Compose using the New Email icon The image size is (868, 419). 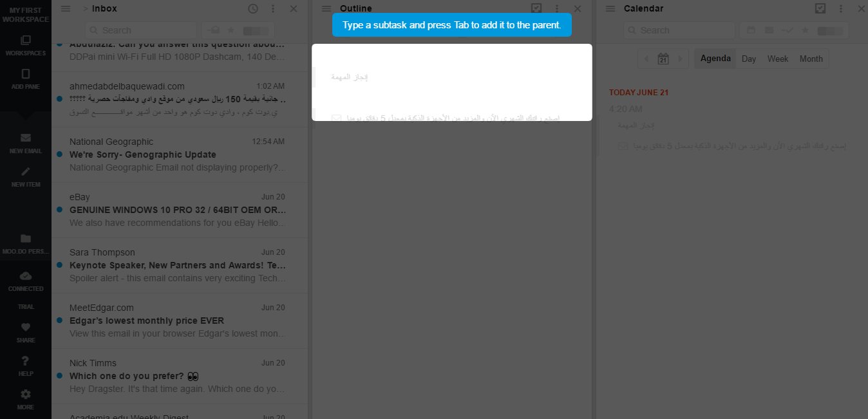pos(26,138)
